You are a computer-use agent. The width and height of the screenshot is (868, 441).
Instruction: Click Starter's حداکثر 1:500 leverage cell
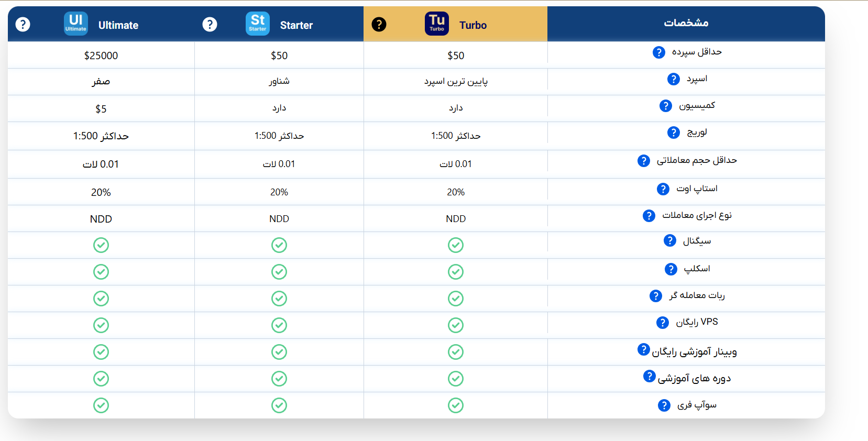[279, 136]
